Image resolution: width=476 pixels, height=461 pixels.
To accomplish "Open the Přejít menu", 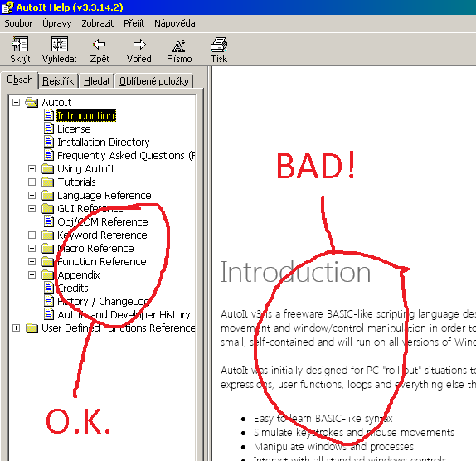I will 134,23.
